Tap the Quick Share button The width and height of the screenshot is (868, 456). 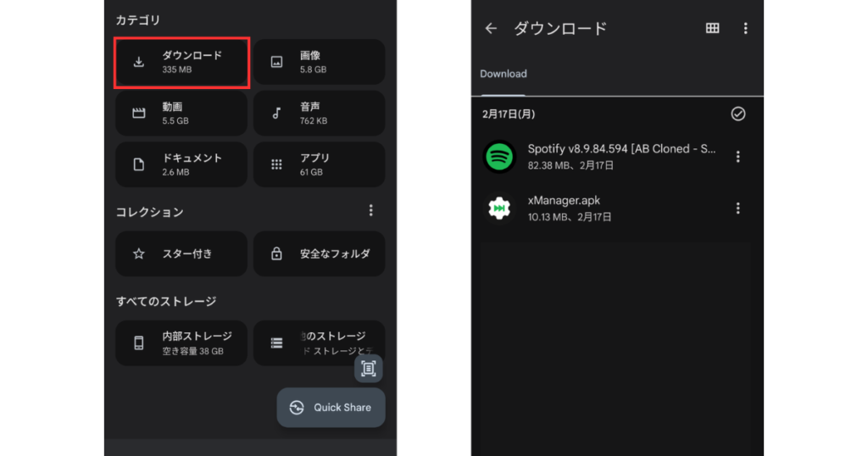331,408
